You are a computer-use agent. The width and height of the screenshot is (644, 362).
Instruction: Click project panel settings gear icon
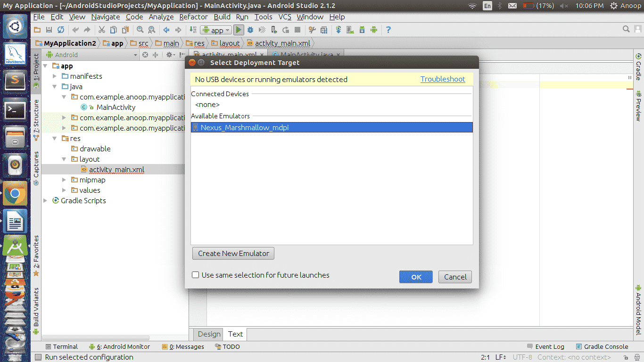point(169,55)
